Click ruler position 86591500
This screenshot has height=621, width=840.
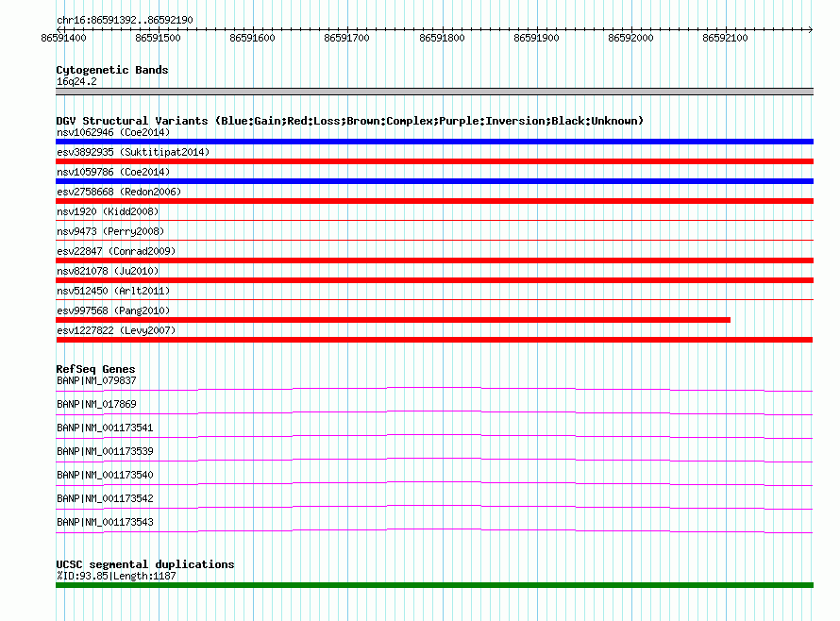(x=158, y=38)
